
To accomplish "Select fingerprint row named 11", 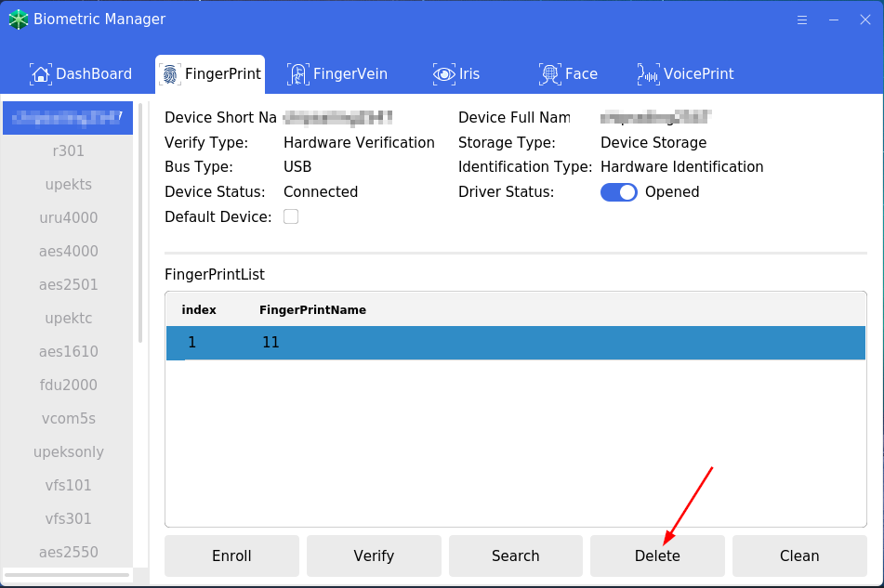I will [515, 343].
